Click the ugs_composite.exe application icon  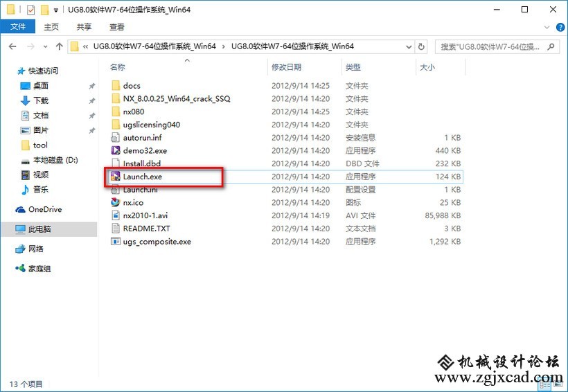point(116,241)
